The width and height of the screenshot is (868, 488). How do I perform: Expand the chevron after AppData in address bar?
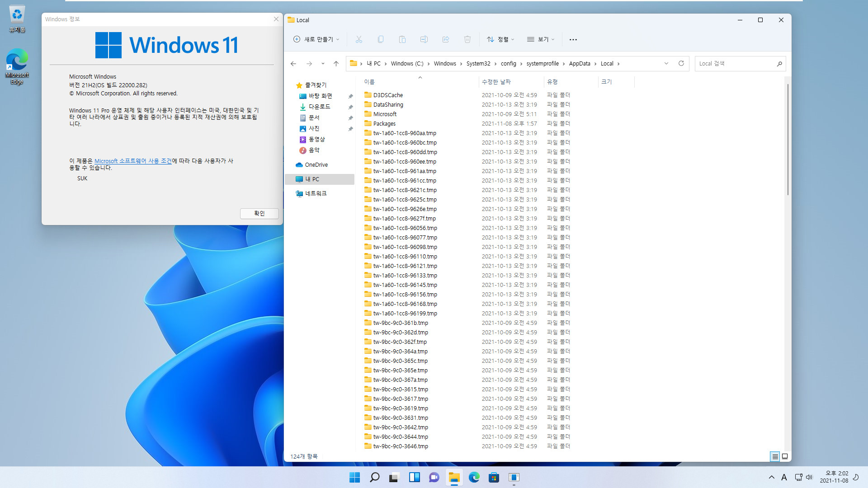coord(595,64)
